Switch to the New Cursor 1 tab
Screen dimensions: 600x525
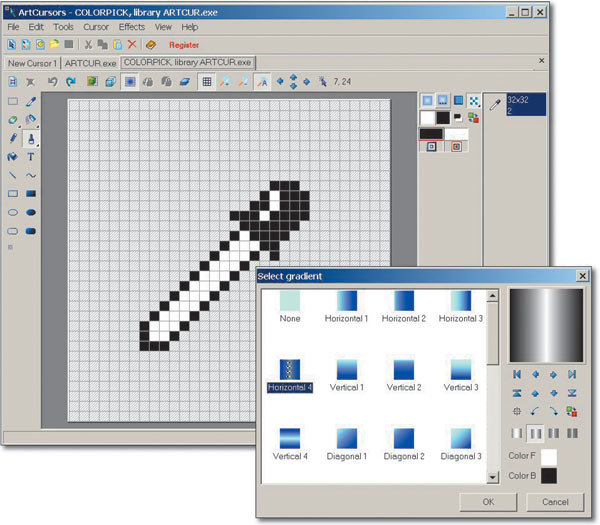coord(32,63)
